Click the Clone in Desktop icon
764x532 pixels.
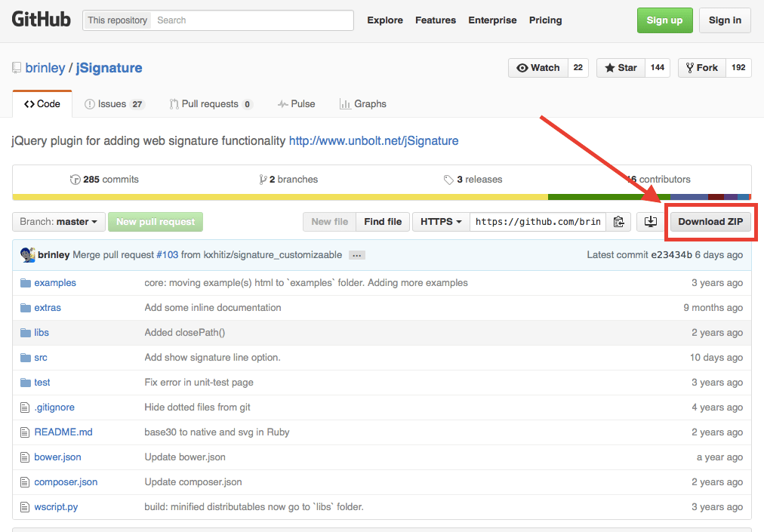651,222
